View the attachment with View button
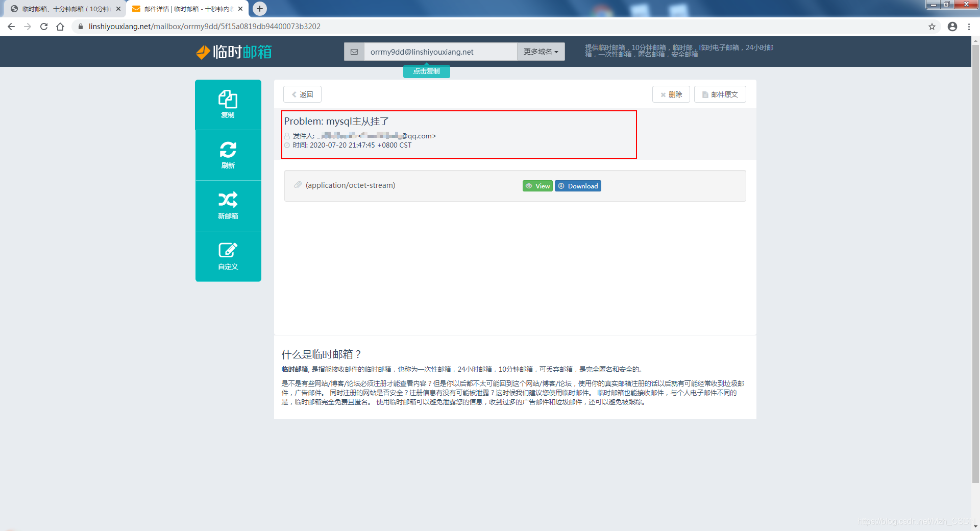This screenshot has width=980, height=531. [537, 186]
